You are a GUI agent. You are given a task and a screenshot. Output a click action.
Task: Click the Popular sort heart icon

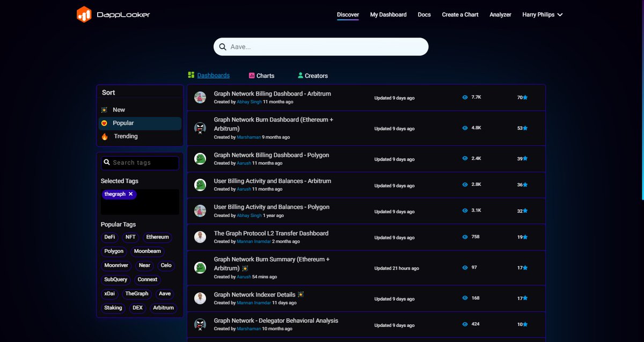104,123
